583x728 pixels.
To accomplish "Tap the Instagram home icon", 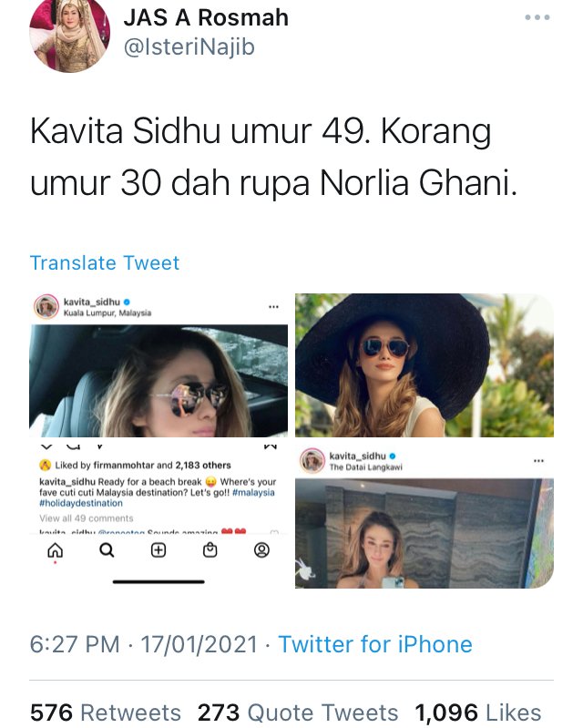I will [56, 550].
